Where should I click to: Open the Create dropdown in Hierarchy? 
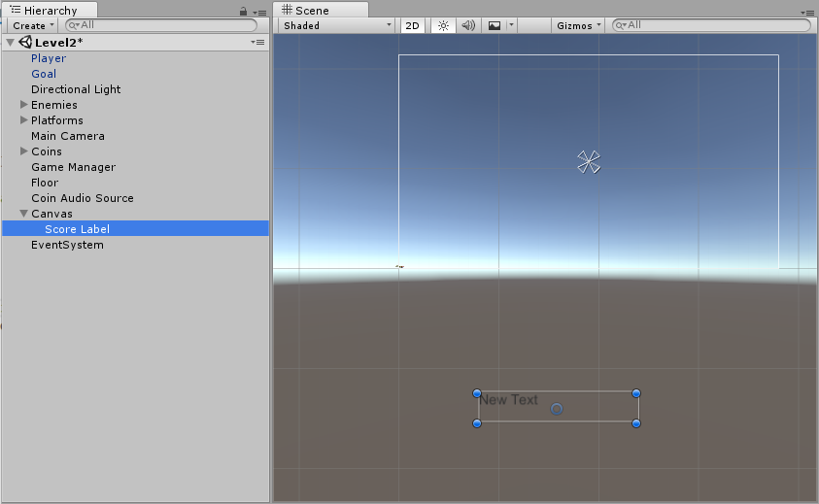pyautogui.click(x=32, y=25)
